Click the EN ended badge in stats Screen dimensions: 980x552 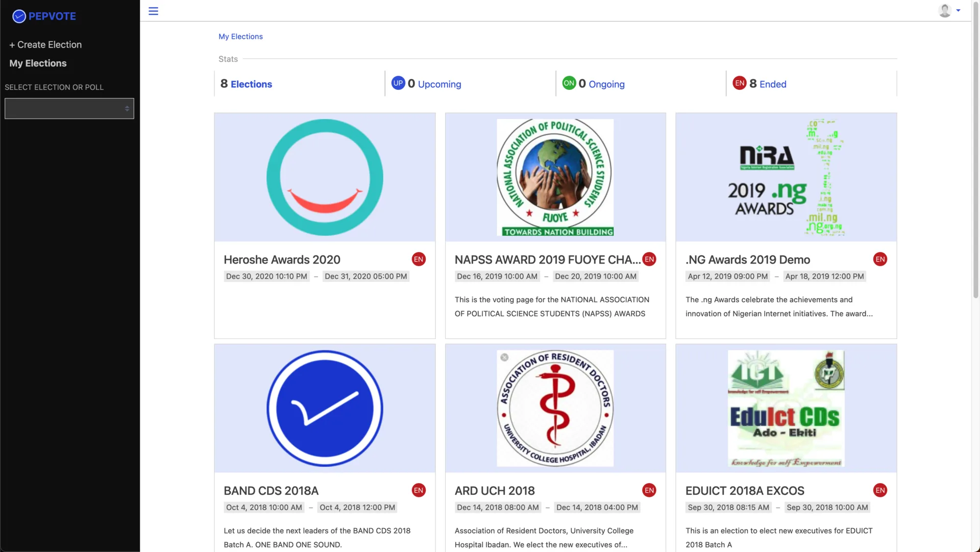point(740,83)
